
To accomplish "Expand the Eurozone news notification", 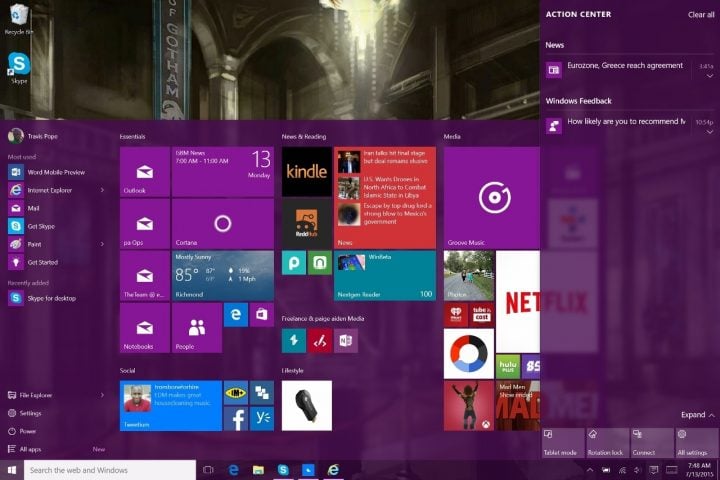I will point(710,76).
